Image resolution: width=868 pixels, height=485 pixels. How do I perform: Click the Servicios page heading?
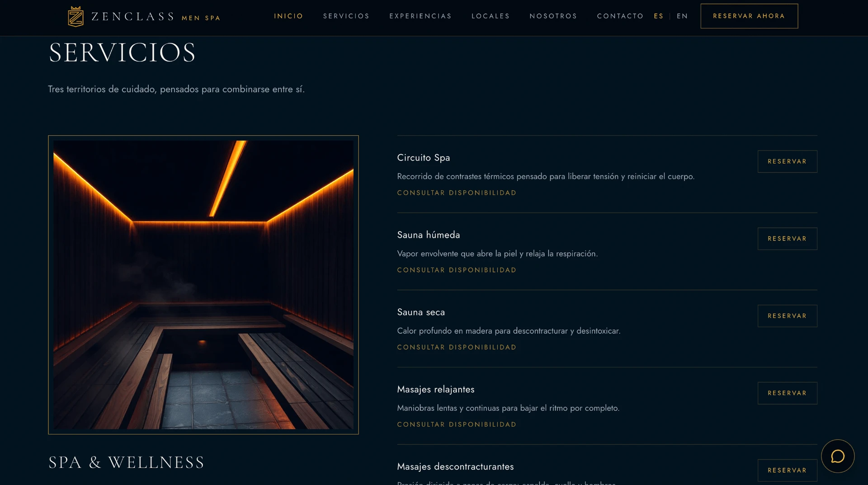(122, 52)
